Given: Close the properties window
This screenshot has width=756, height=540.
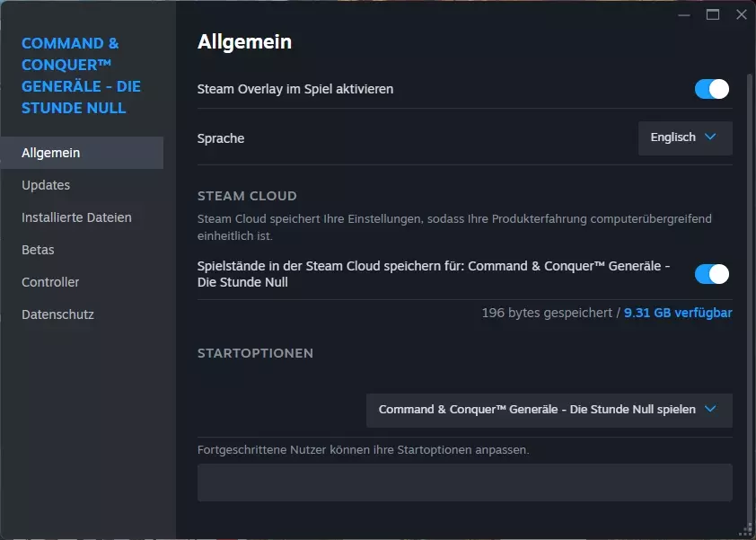Looking at the screenshot, I should click(x=742, y=15).
